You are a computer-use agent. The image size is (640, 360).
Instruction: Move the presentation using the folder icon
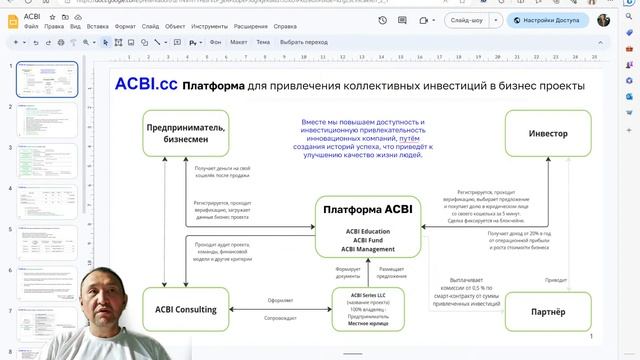(x=65, y=17)
